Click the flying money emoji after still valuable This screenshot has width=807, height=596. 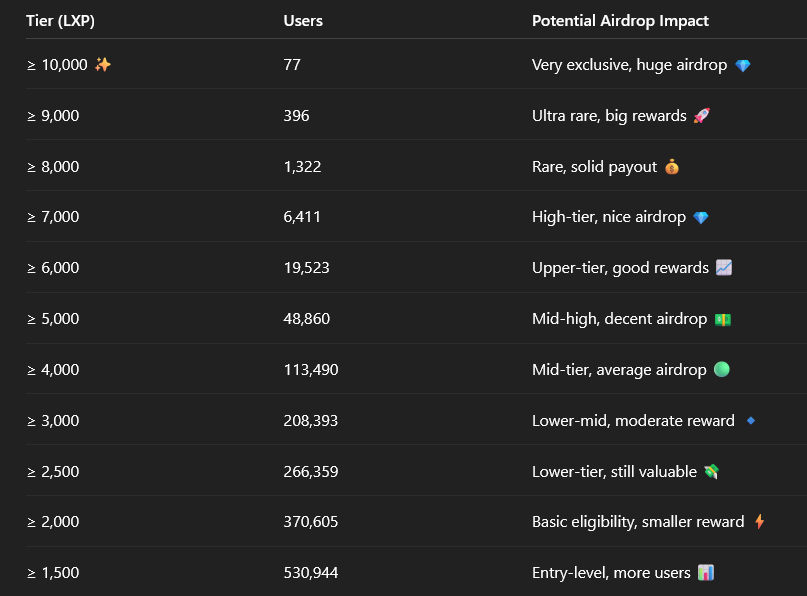pyautogui.click(x=712, y=471)
